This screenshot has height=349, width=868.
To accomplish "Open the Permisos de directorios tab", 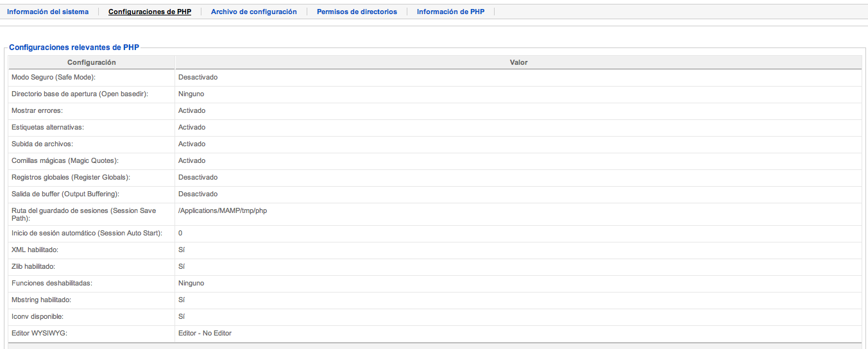I will 357,12.
